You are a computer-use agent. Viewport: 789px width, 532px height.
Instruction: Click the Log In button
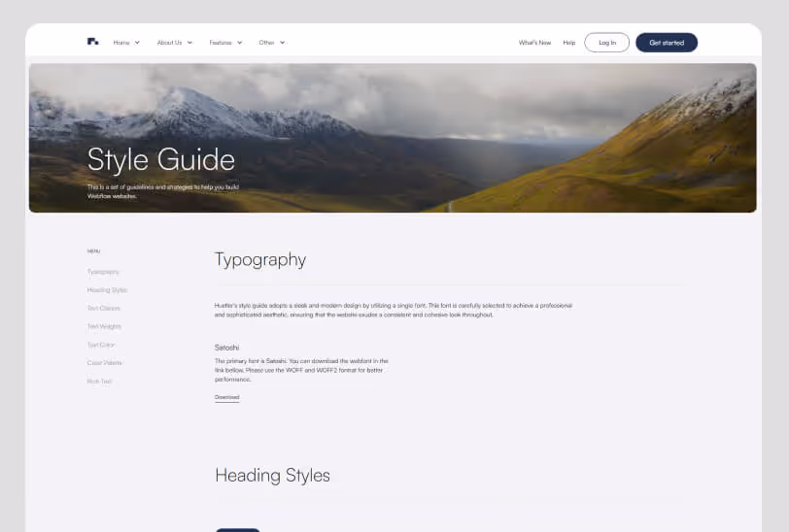point(607,43)
